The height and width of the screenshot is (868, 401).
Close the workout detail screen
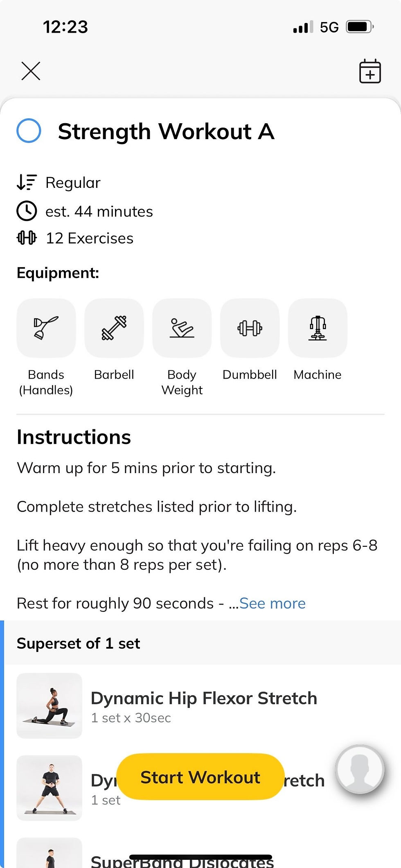coord(32,70)
